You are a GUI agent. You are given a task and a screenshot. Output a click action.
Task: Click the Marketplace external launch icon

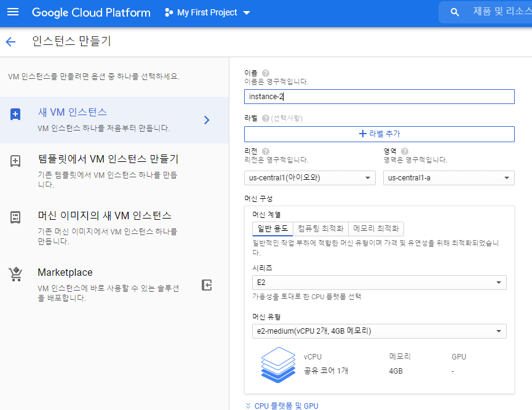tap(207, 285)
